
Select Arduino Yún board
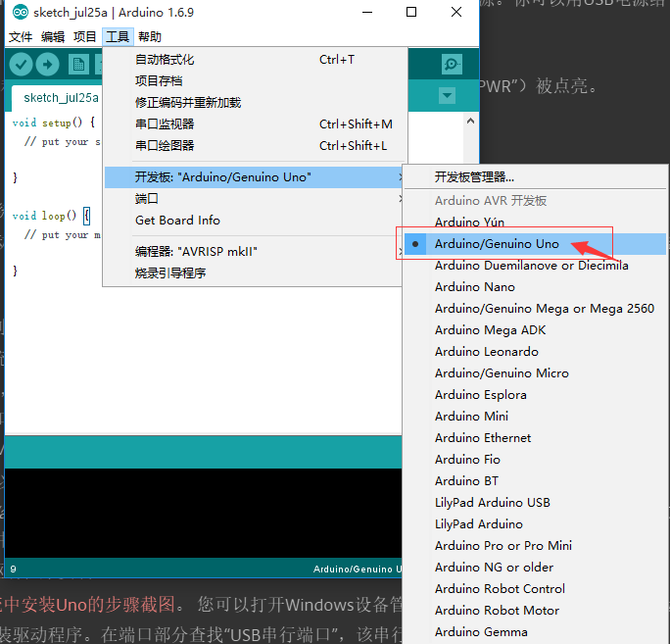tap(536, 223)
